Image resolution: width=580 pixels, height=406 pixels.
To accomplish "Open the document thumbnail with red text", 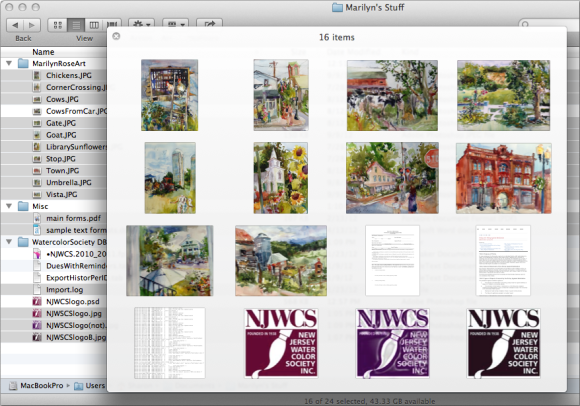I will pyautogui.click(x=503, y=261).
